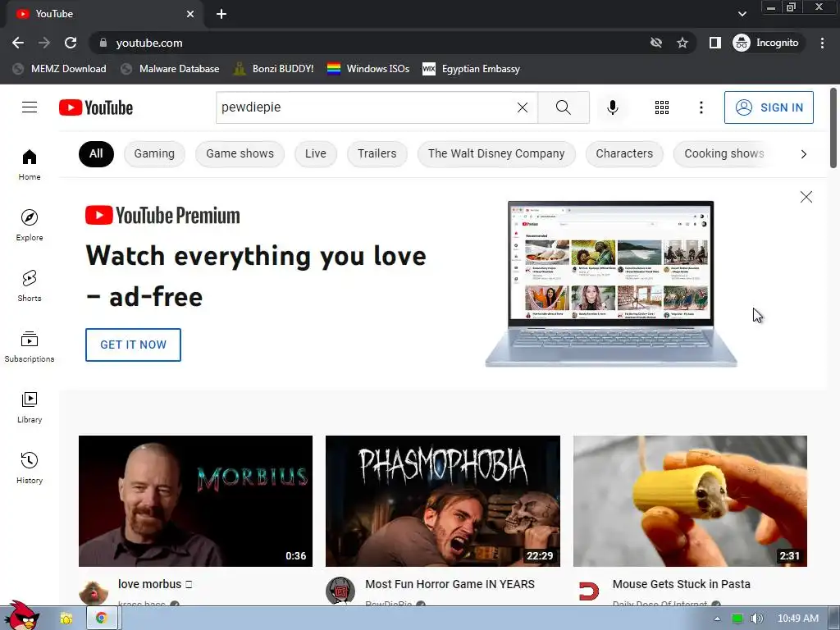Click the third-party cookies blocked eye icon

pyautogui.click(x=655, y=43)
